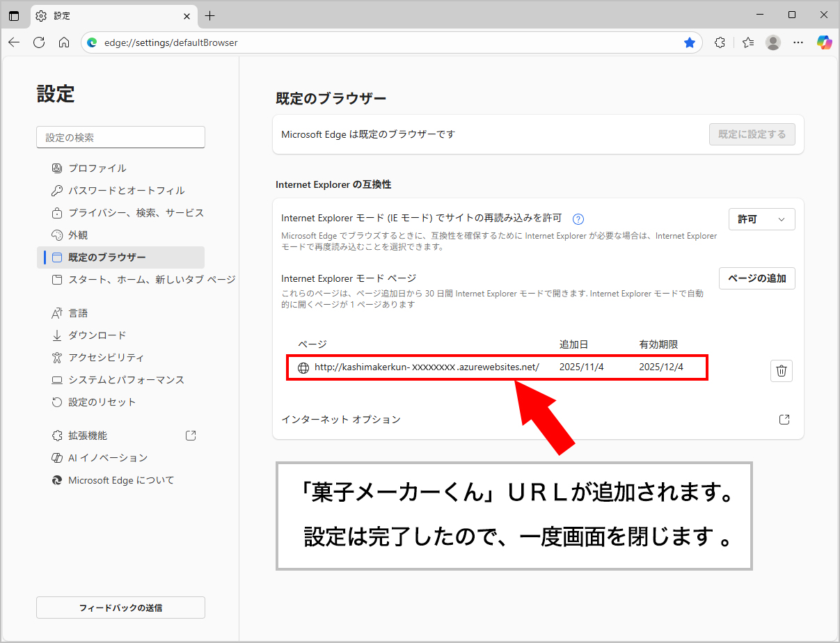Image resolution: width=840 pixels, height=643 pixels.
Task: Select プライバシー、検索、サービス in sidebar
Action: coord(136,213)
